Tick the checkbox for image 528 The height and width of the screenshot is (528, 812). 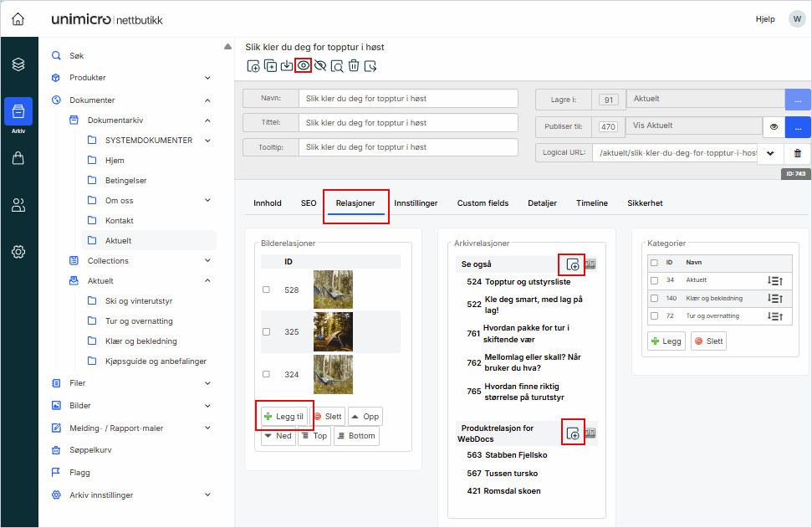coord(266,290)
